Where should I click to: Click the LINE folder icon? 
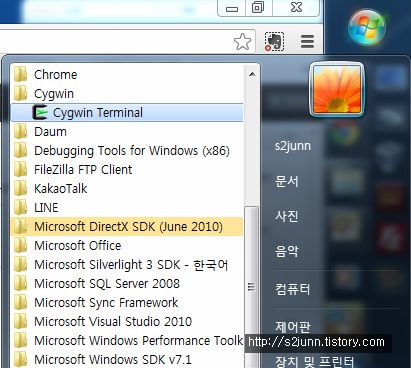point(21,207)
